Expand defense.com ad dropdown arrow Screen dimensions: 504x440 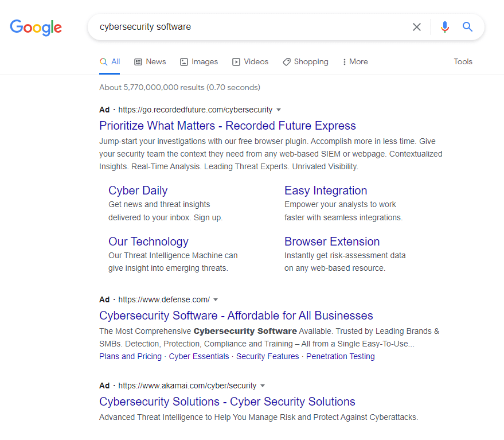216,300
